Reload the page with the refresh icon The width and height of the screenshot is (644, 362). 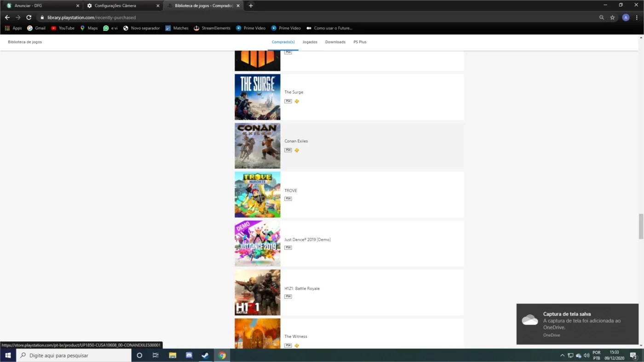29,17
